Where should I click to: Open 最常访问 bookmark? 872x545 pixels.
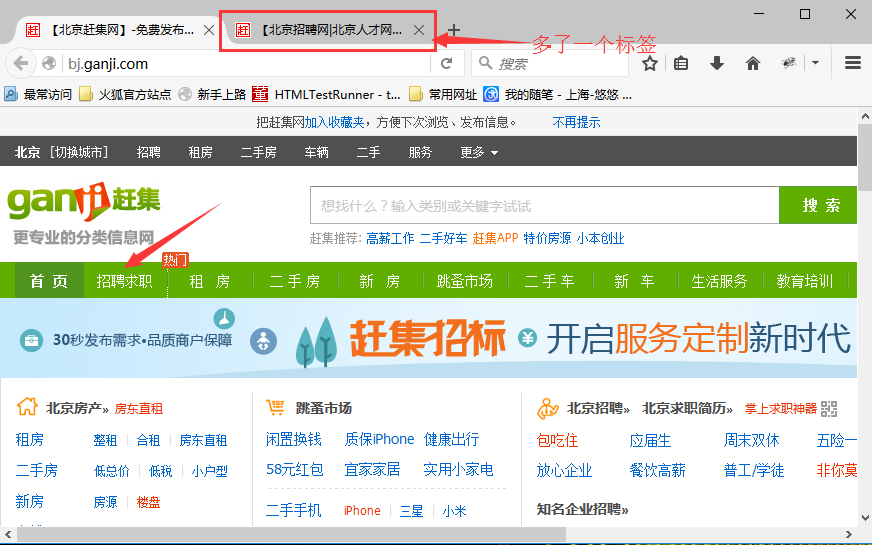click(38, 95)
